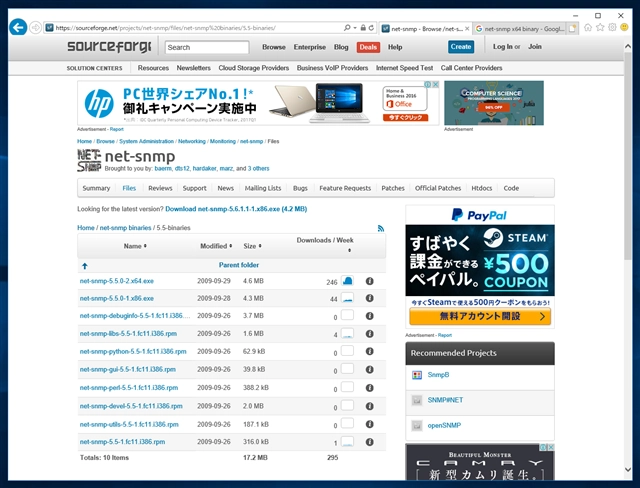Click the SourceForge logo
The image size is (640, 488).
pyautogui.click(x=109, y=47)
